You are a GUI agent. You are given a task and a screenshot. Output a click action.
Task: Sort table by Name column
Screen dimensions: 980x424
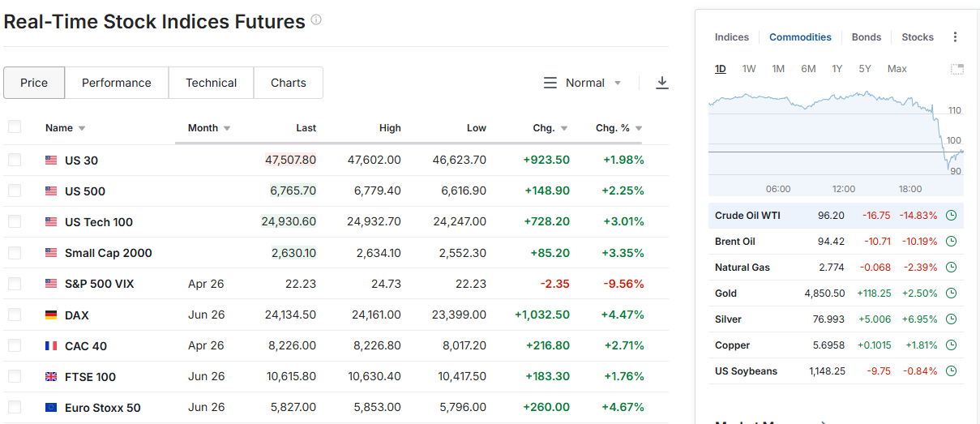click(x=66, y=128)
